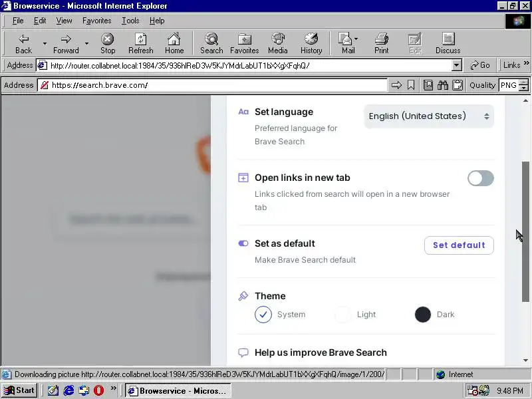This screenshot has width=532, height=399.
Task: Open the Set language dropdown
Action: [429, 116]
